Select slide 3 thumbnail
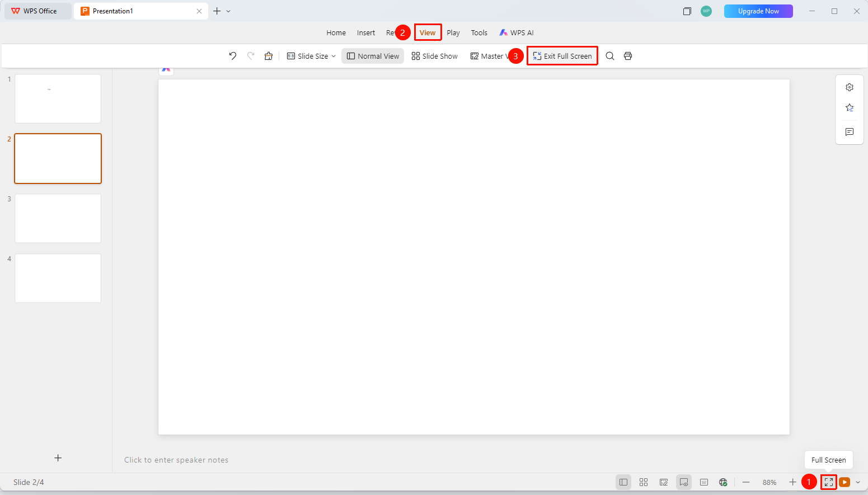 [x=58, y=218]
